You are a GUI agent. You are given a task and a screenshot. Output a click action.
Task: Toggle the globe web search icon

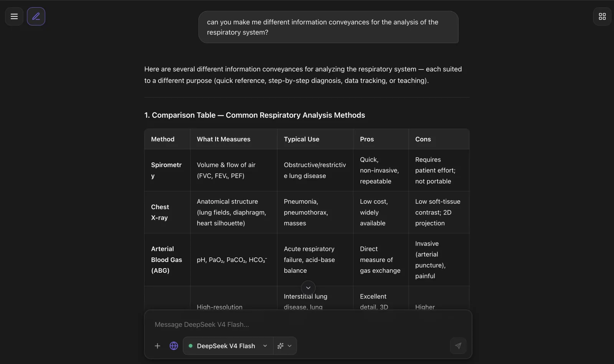click(174, 346)
